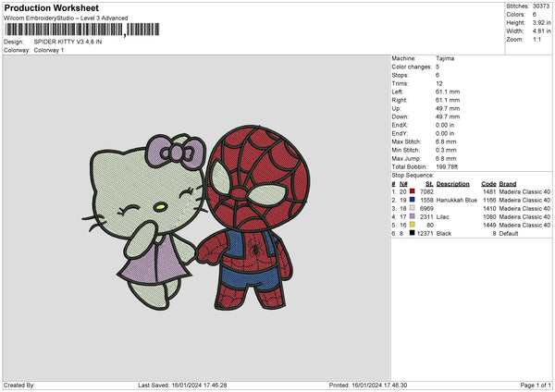Click design name 'SPIDER KITTY V3 4,8 IN'
The image size is (555, 392).
click(x=68, y=42)
